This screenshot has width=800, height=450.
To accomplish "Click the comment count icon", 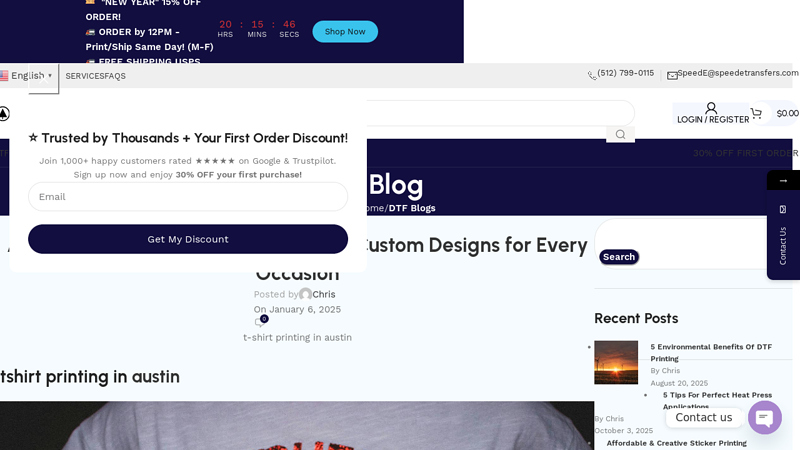I will pyautogui.click(x=261, y=321).
